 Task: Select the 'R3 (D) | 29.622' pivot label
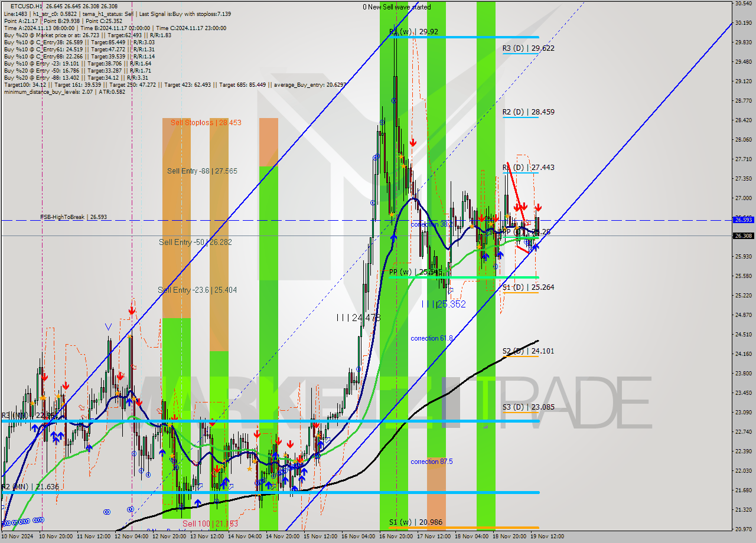tap(529, 48)
